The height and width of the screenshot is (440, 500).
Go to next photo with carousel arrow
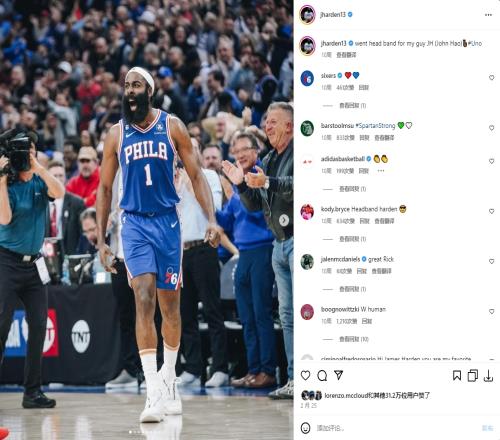tap(284, 220)
